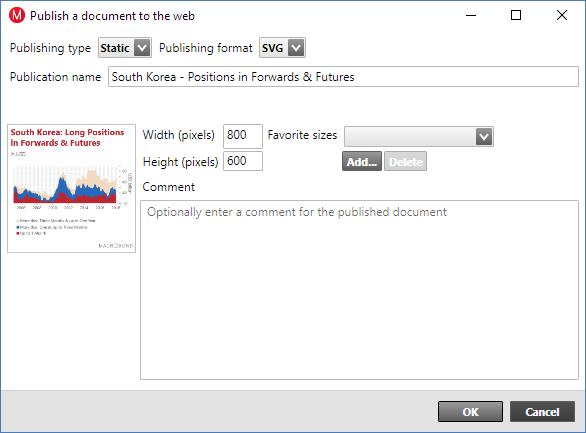
Task: Click into the Publication name field
Action: (x=343, y=77)
